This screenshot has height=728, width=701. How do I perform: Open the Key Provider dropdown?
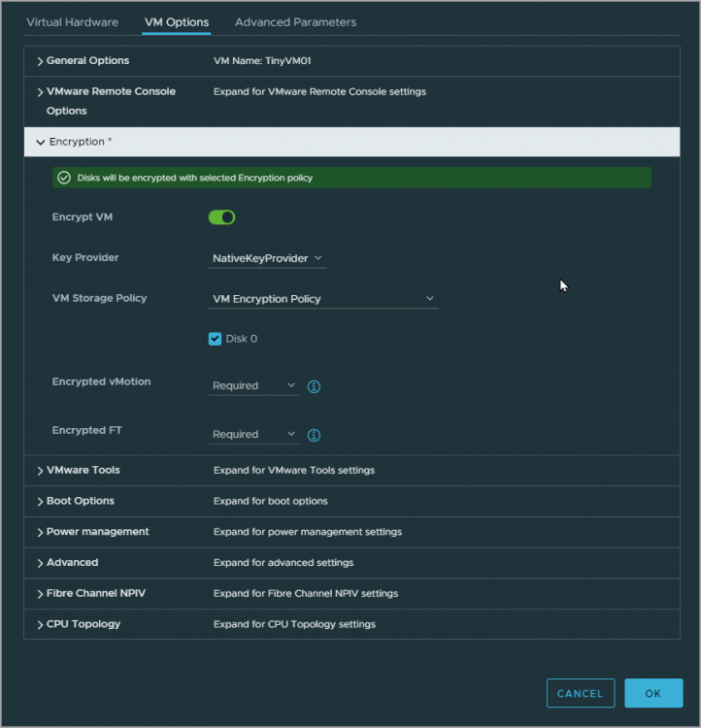(x=267, y=258)
